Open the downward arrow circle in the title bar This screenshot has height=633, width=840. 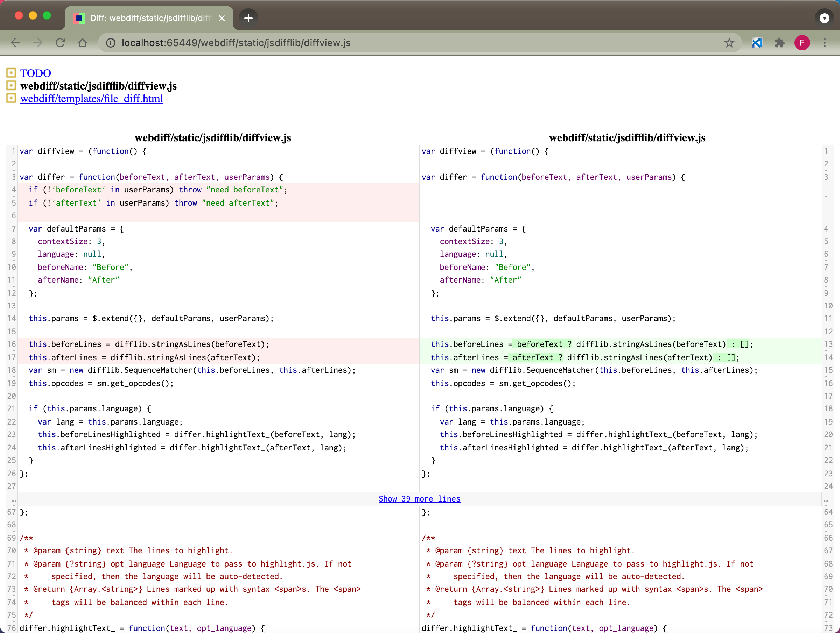click(824, 18)
